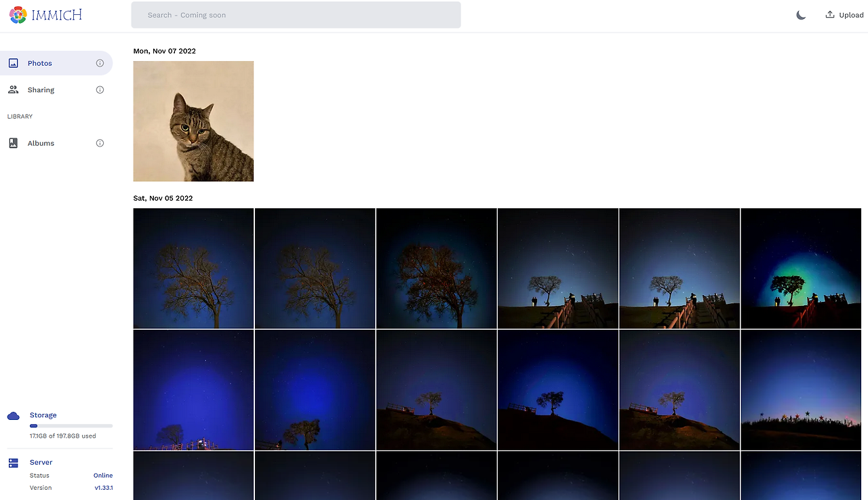The width and height of the screenshot is (868, 500).
Task: Click the info icon next to Sharing
Action: (x=100, y=90)
